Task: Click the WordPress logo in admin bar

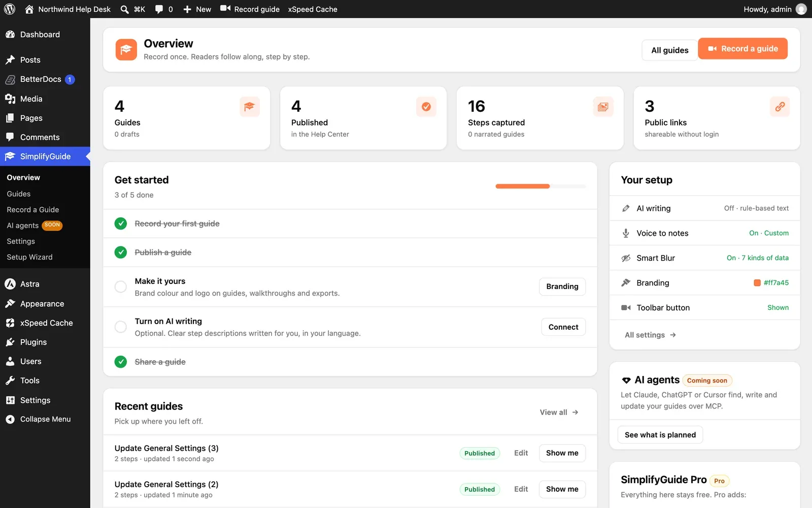Action: click(10, 9)
